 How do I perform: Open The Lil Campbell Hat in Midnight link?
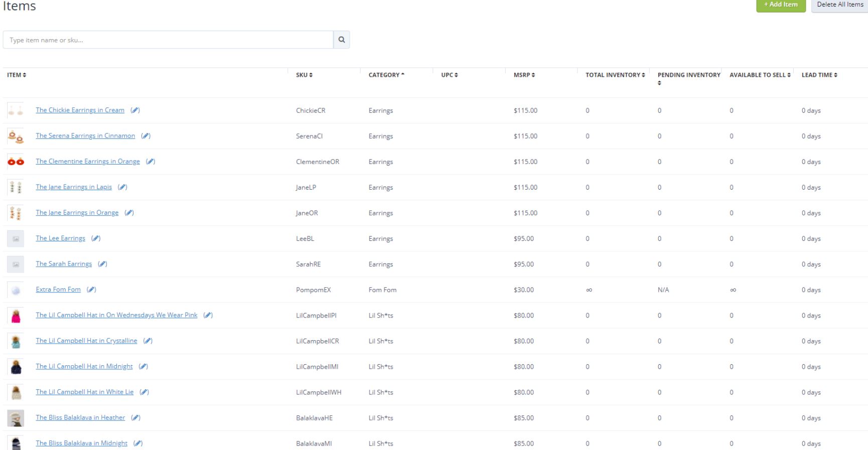84,366
